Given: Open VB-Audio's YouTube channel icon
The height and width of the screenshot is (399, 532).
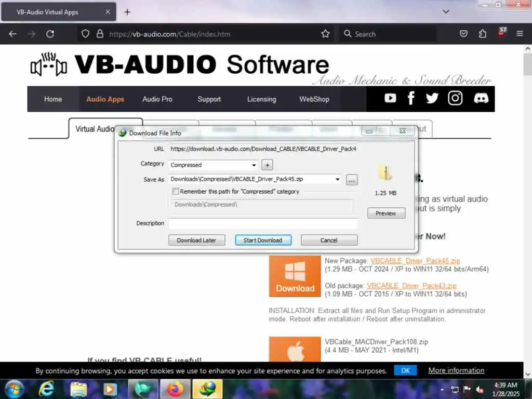Looking at the screenshot, I should 390,98.
